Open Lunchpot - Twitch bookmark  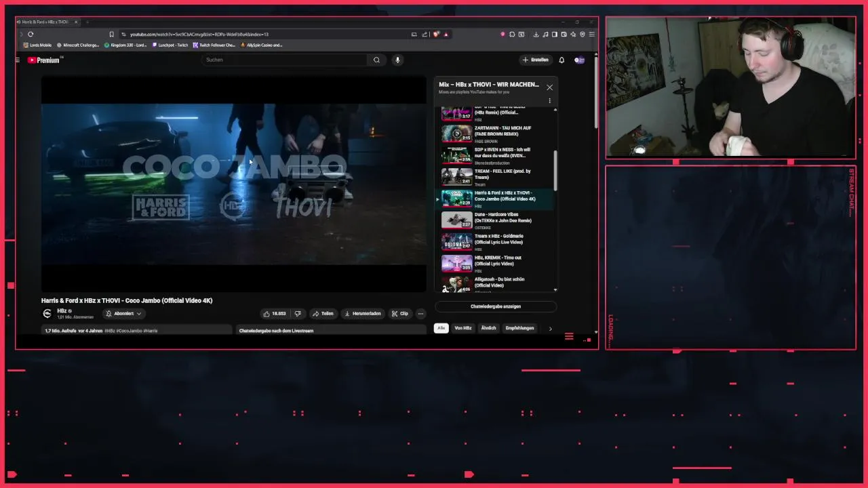(170, 45)
